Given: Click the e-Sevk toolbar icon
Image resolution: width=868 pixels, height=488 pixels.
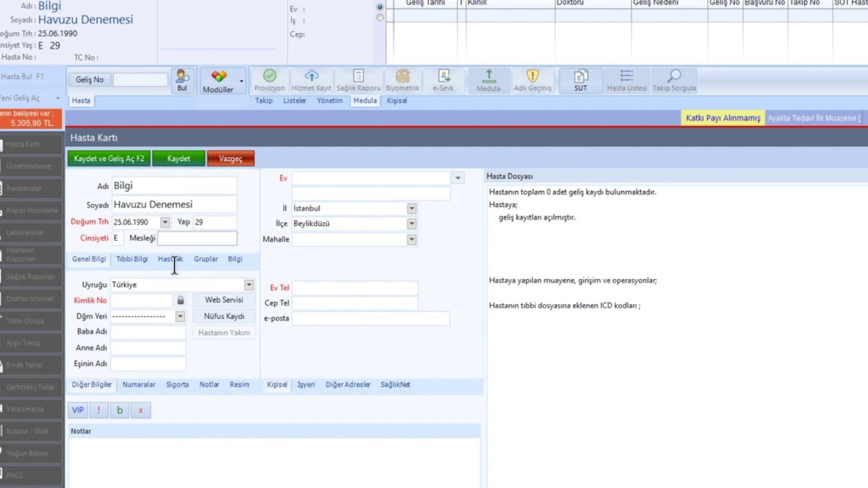Looking at the screenshot, I should pyautogui.click(x=443, y=81).
